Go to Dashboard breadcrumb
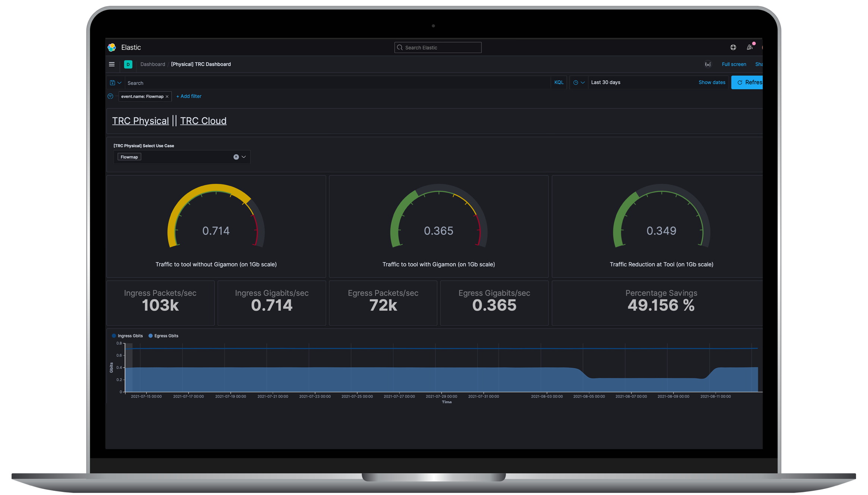Screen dimensions: 868x495 (x=152, y=64)
